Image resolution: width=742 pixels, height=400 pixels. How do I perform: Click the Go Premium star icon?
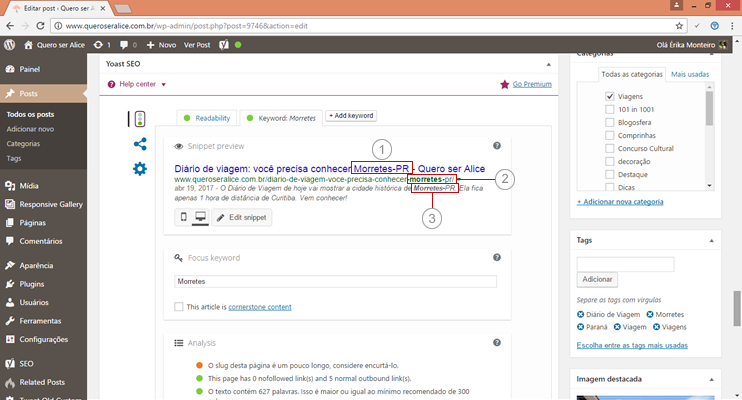pyautogui.click(x=504, y=84)
